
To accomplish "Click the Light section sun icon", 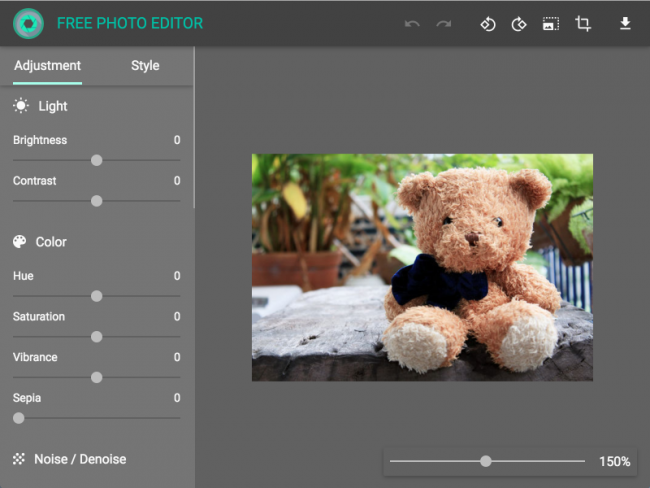I will click(x=21, y=106).
